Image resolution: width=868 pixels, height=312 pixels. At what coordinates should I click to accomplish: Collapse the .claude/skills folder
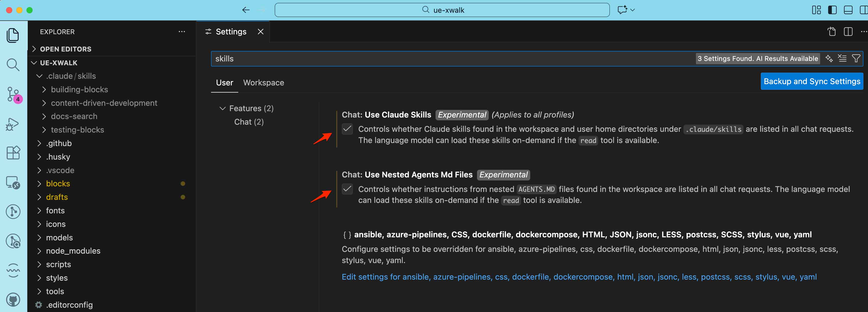(39, 76)
